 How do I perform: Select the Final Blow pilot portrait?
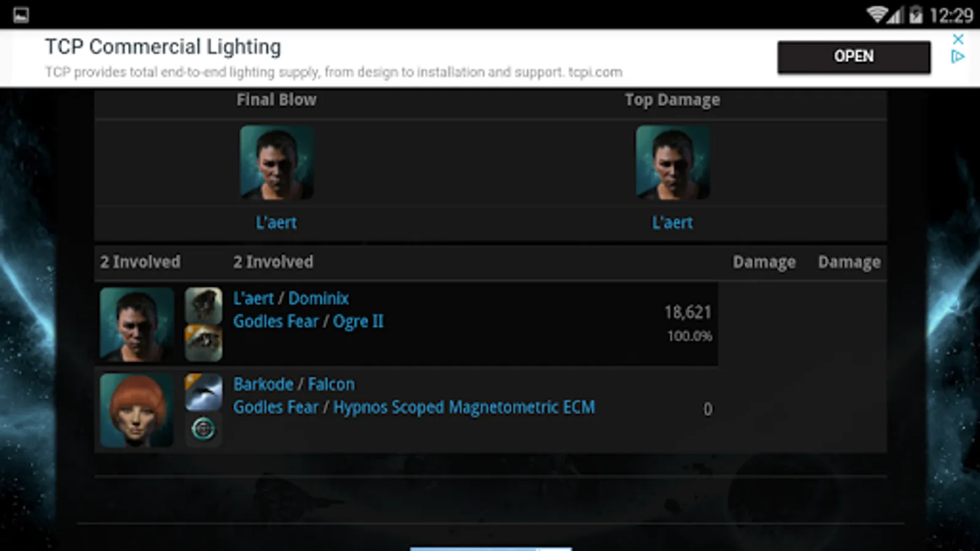coord(277,162)
